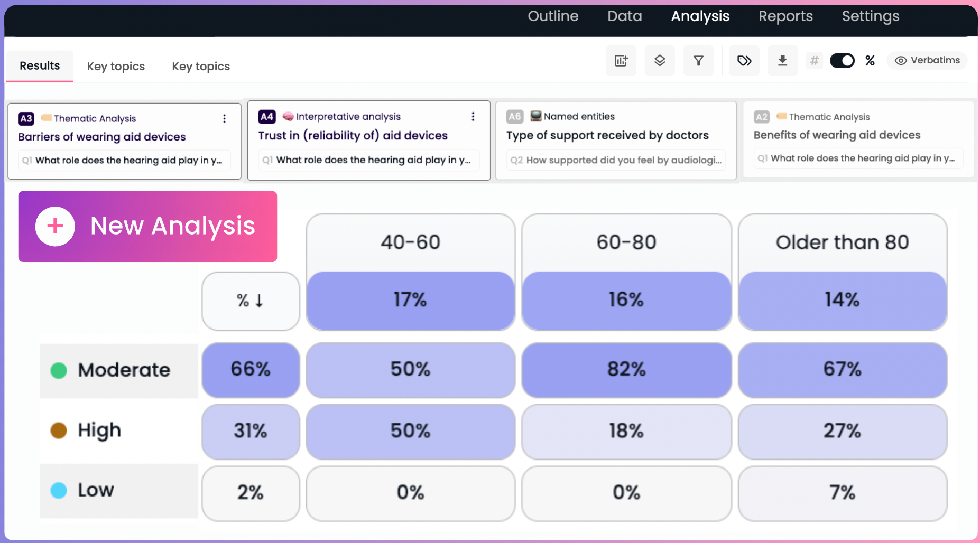Image resolution: width=980 pixels, height=543 pixels.
Task: Click the plus icon on New Analysis
Action: [55, 226]
